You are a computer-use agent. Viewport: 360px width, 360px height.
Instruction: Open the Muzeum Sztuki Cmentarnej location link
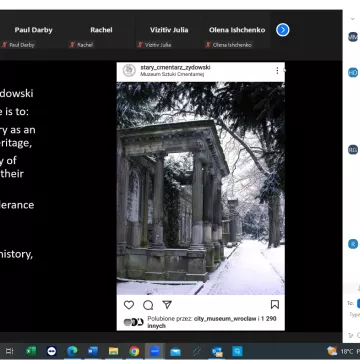click(172, 74)
